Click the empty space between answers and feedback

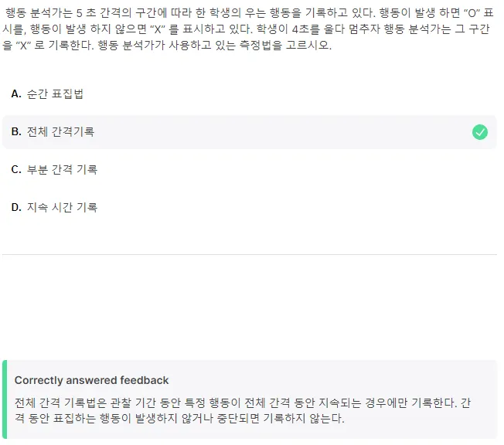(250, 307)
